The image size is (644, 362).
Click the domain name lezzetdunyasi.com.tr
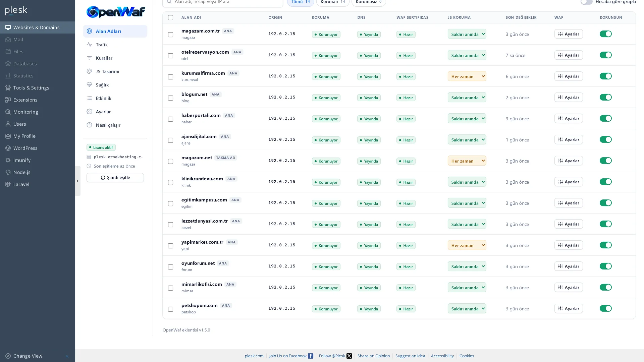click(204, 221)
